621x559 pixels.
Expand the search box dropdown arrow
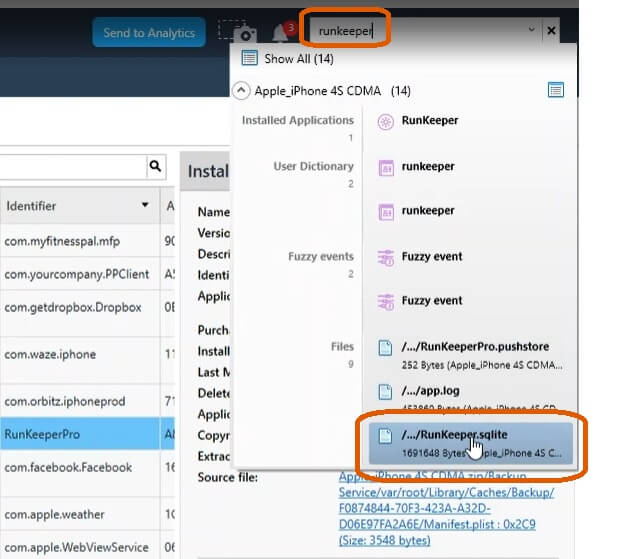click(531, 31)
